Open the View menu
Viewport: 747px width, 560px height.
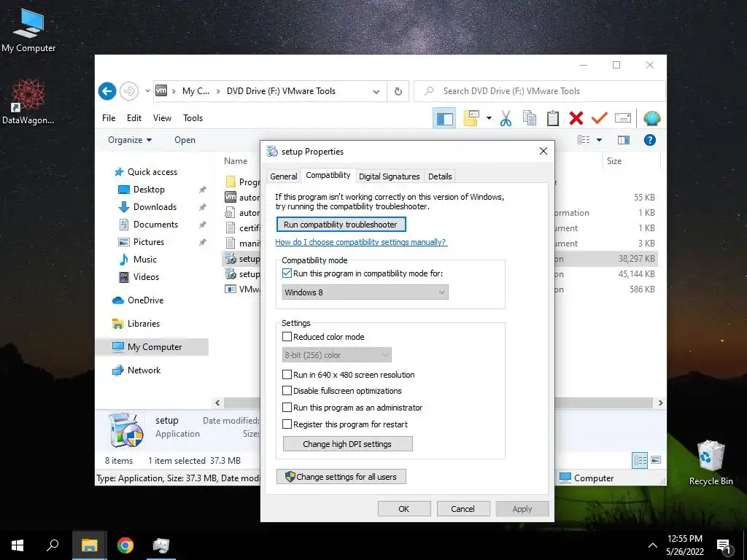click(x=162, y=118)
